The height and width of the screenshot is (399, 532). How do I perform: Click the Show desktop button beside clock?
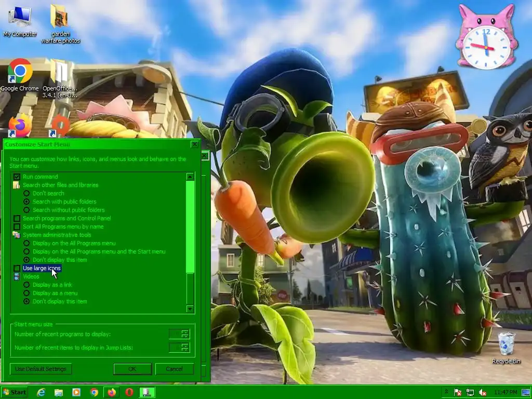(x=526, y=392)
